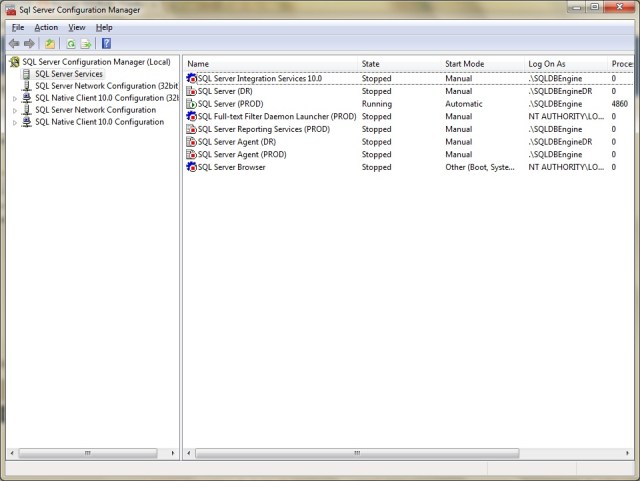Screen dimensions: 640x481
Task: Select SQL Server Services in the tree
Action: tap(68, 74)
